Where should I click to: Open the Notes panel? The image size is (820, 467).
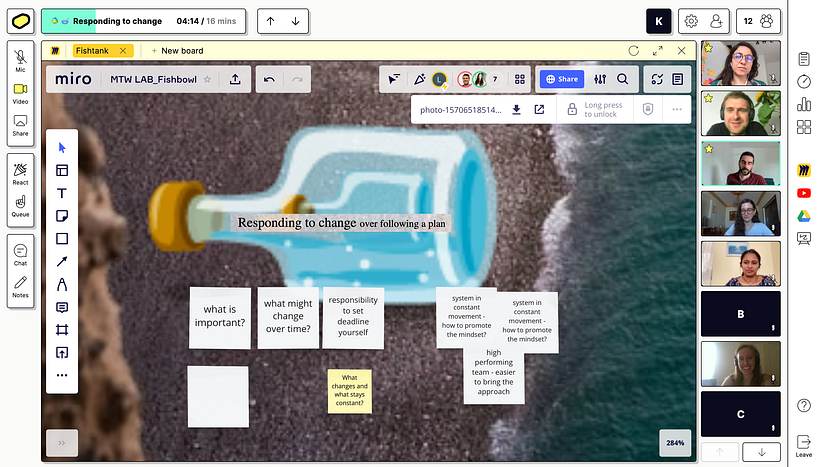[x=20, y=287]
